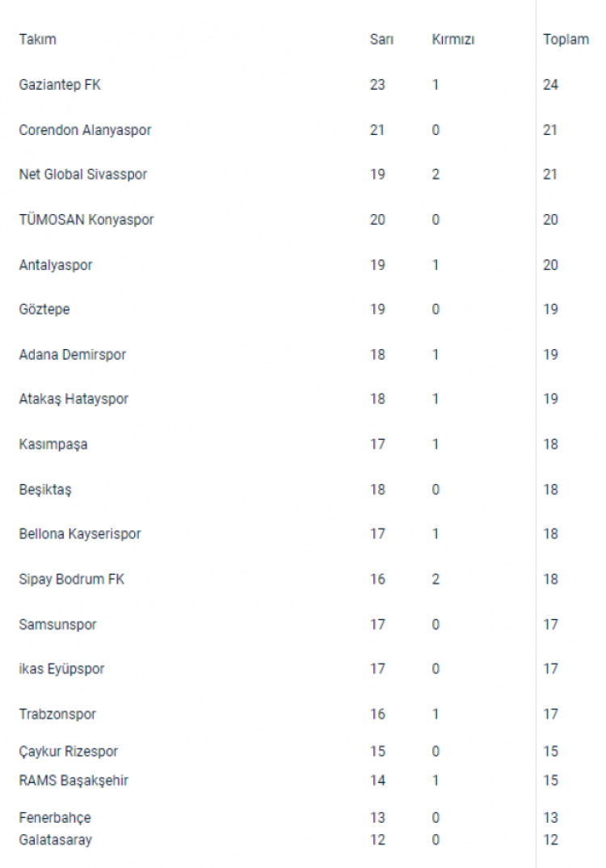Click Sipay Bodrum FK team name

click(x=71, y=579)
